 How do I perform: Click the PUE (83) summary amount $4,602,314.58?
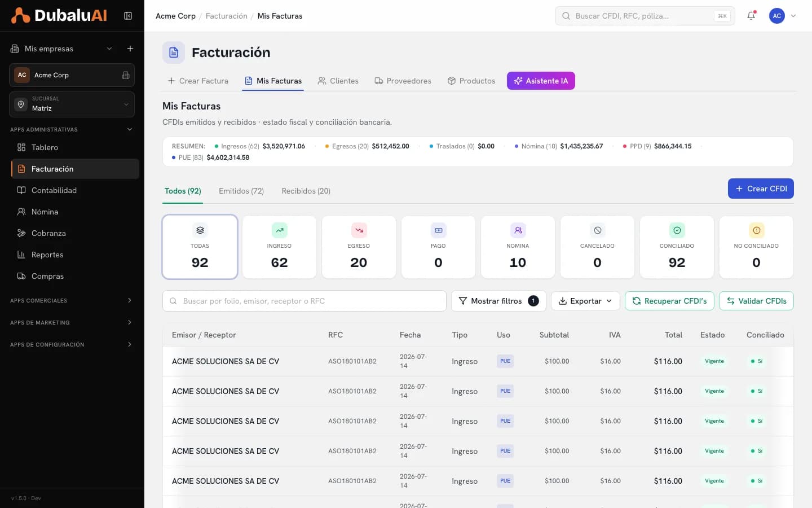(x=228, y=157)
